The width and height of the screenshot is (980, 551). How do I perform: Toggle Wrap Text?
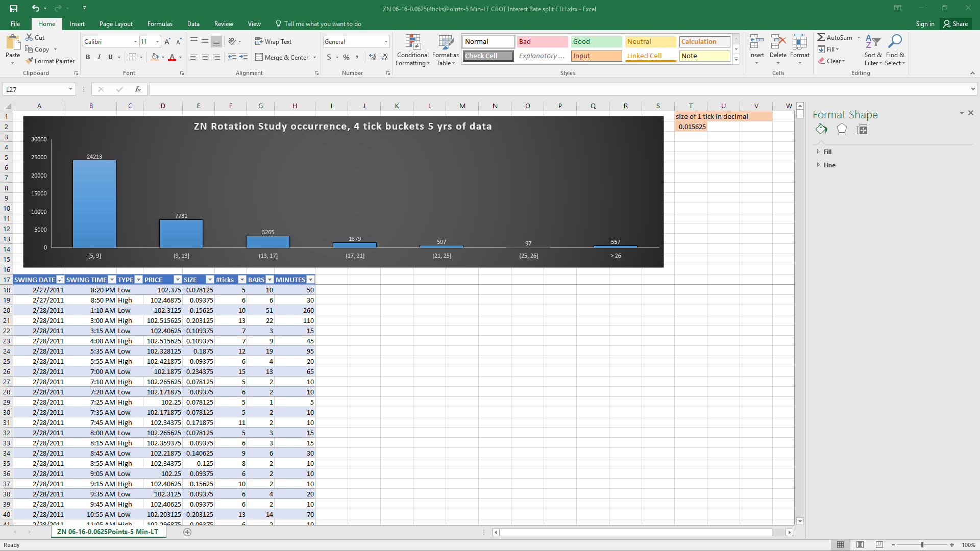[273, 41]
